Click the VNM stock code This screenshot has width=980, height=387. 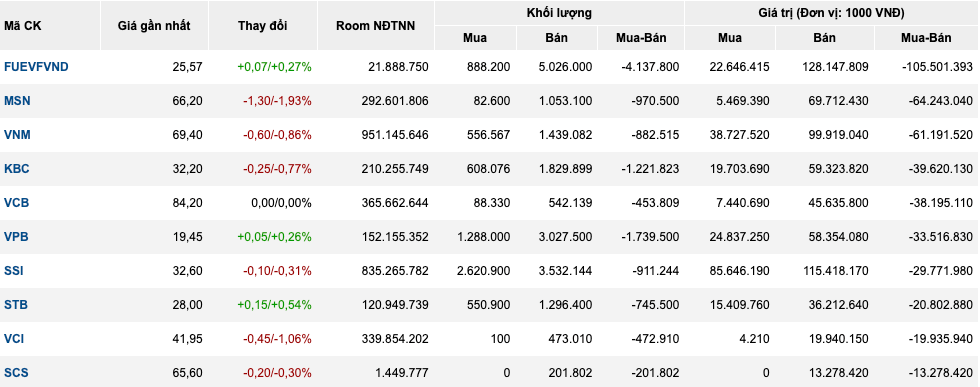tap(18, 134)
